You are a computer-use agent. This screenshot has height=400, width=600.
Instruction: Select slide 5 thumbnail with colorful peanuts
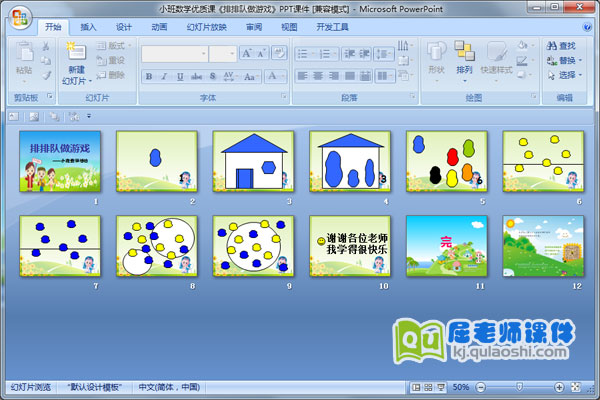pos(447,161)
